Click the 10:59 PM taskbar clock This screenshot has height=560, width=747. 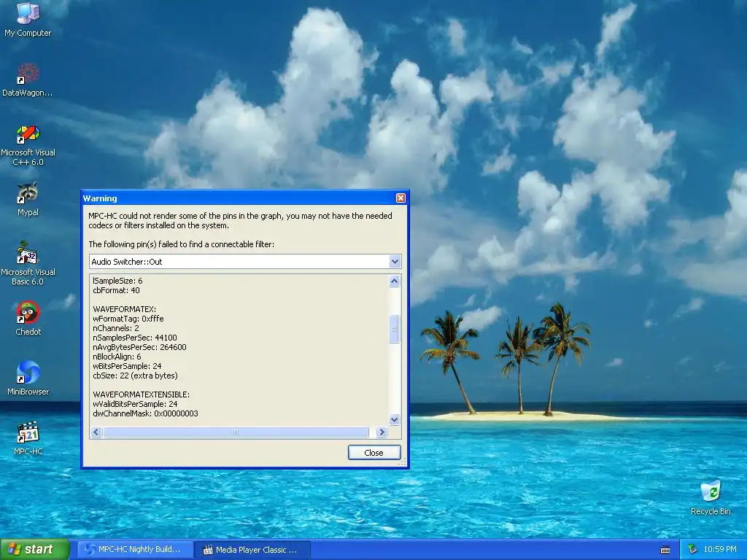click(720, 550)
